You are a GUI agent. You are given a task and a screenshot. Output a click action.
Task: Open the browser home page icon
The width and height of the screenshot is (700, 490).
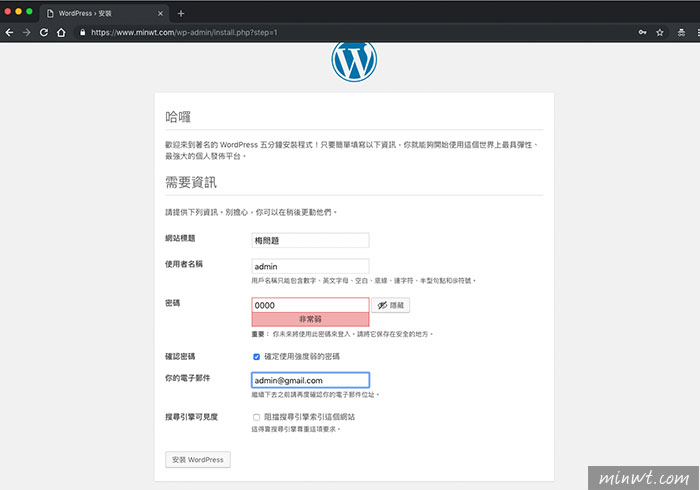click(x=62, y=33)
